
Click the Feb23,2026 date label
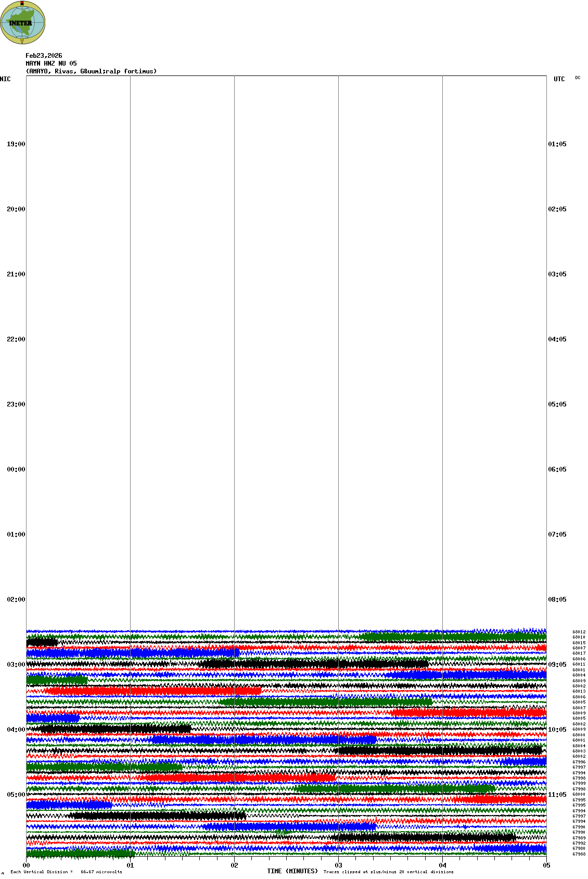coord(44,56)
